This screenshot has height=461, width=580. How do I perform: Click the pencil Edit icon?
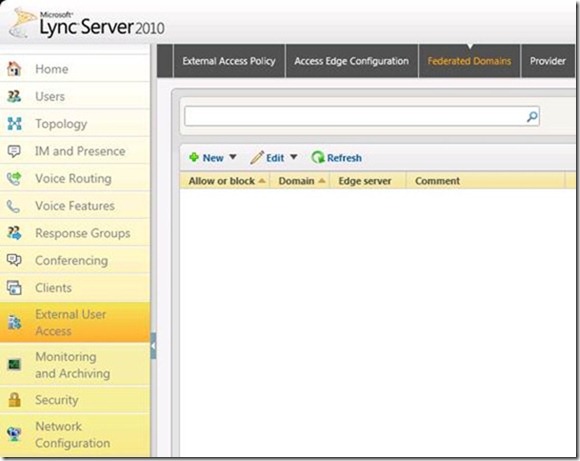coord(257,158)
